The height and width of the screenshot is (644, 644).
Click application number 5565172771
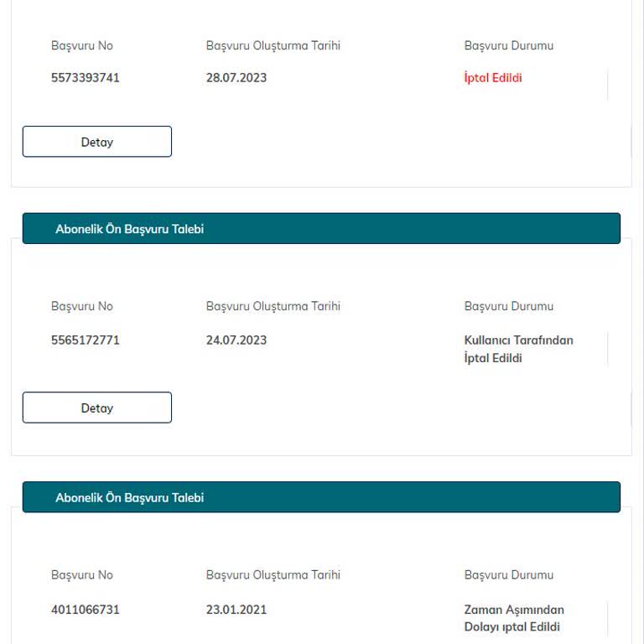(x=85, y=340)
